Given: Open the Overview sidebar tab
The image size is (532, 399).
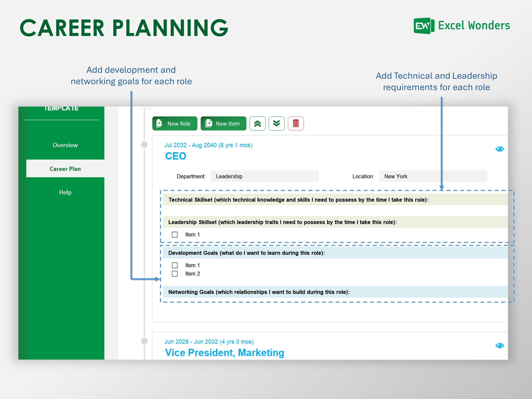Looking at the screenshot, I should [x=65, y=145].
